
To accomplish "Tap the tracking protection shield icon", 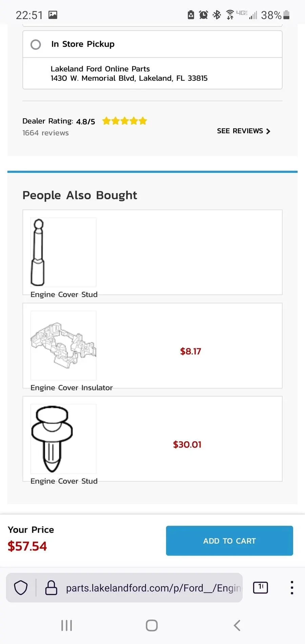I will [x=21, y=588].
